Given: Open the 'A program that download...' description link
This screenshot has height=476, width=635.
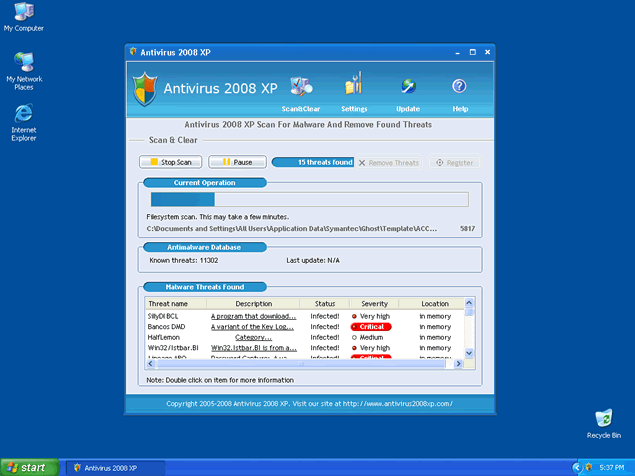Looking at the screenshot, I should (x=253, y=316).
